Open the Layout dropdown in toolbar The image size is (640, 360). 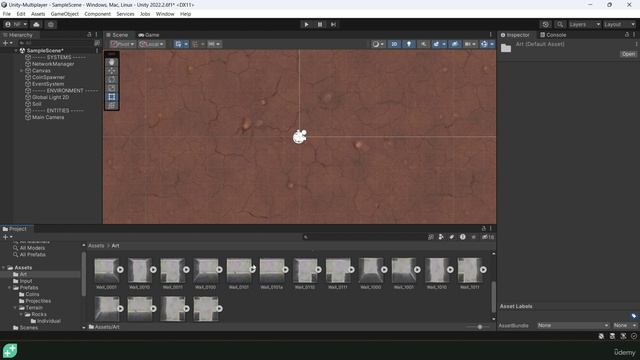tap(620, 24)
